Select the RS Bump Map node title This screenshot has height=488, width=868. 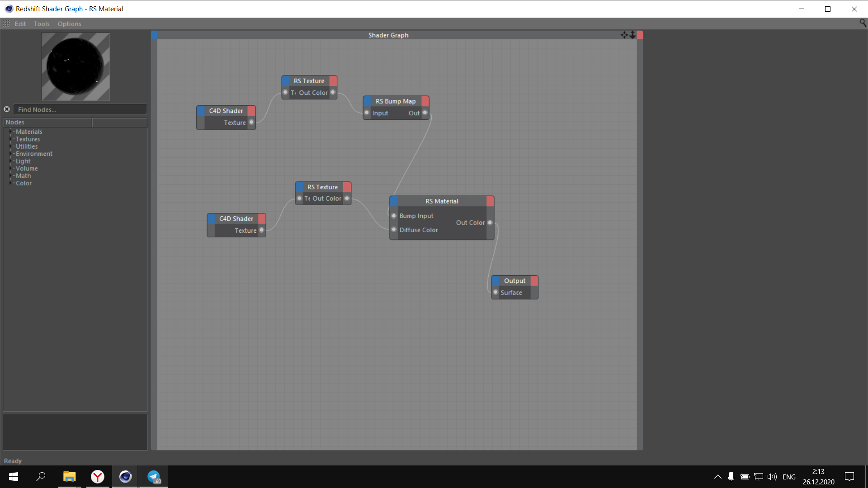tap(396, 101)
